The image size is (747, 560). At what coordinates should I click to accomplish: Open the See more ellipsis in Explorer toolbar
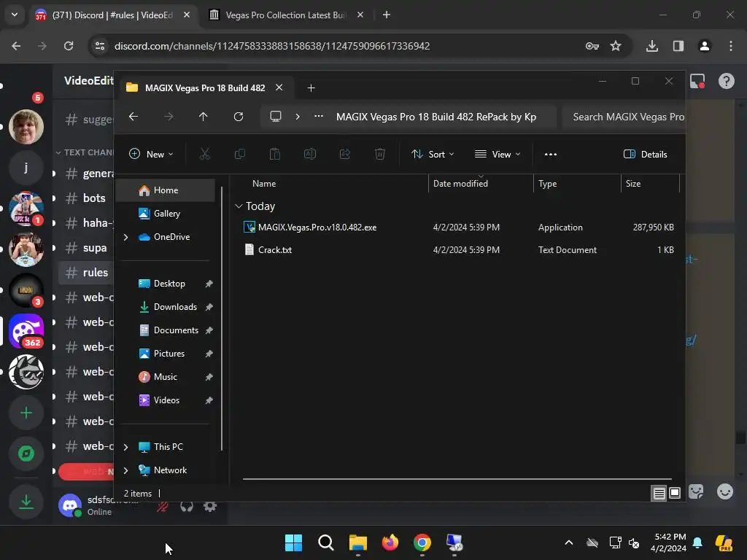coord(551,154)
